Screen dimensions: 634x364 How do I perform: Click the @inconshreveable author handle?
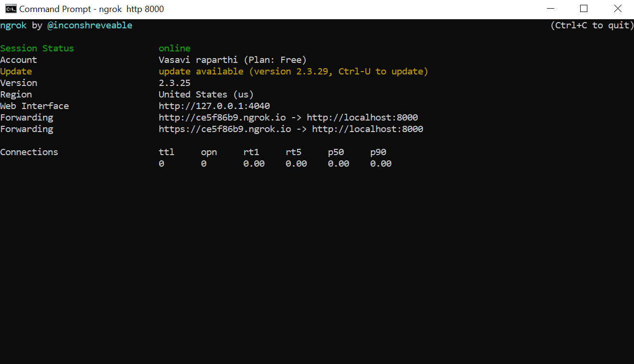coord(90,25)
